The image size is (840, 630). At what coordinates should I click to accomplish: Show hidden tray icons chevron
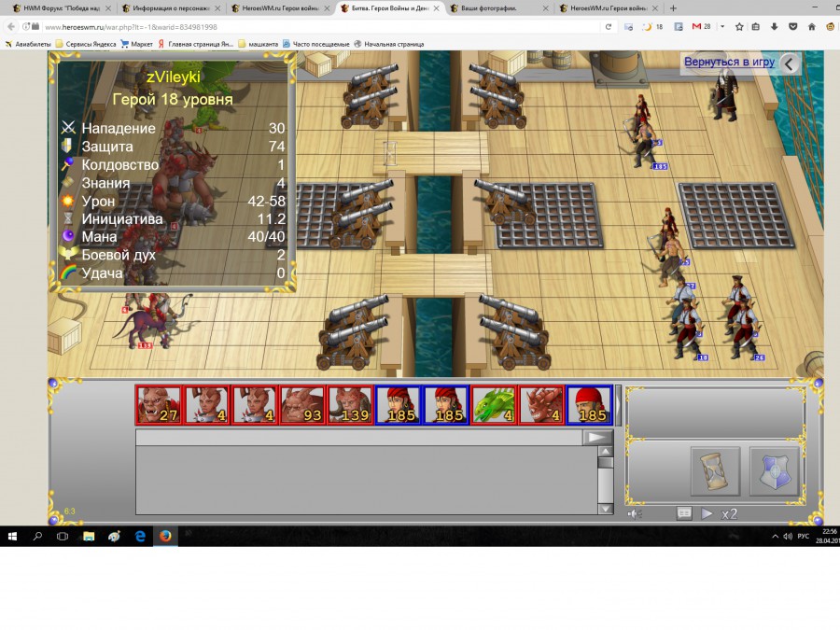point(775,537)
